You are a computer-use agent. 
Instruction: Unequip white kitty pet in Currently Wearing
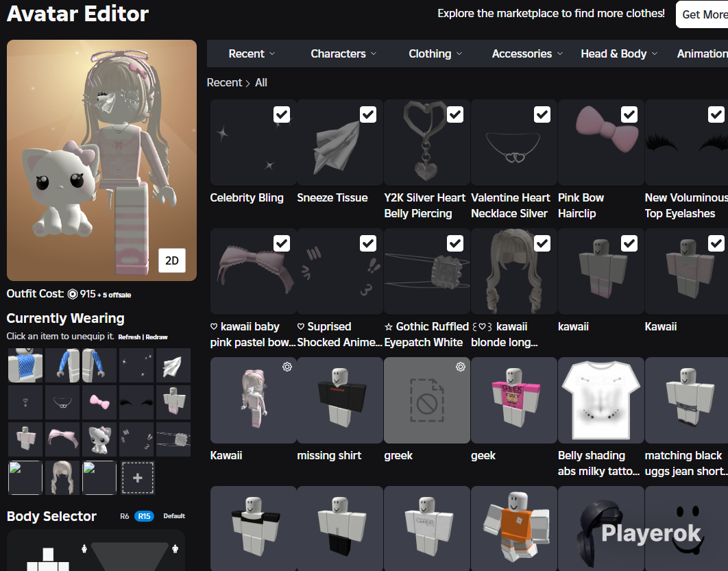(99, 439)
